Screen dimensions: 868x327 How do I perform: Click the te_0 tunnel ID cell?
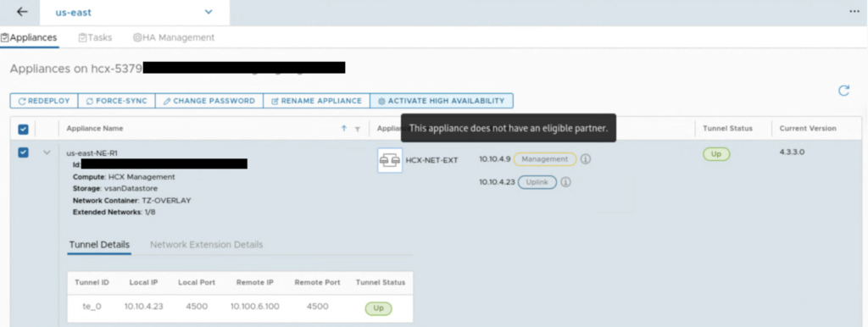pyautogui.click(x=92, y=306)
